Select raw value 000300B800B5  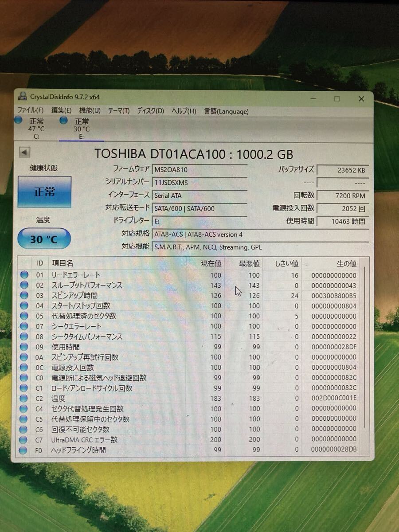point(334,296)
